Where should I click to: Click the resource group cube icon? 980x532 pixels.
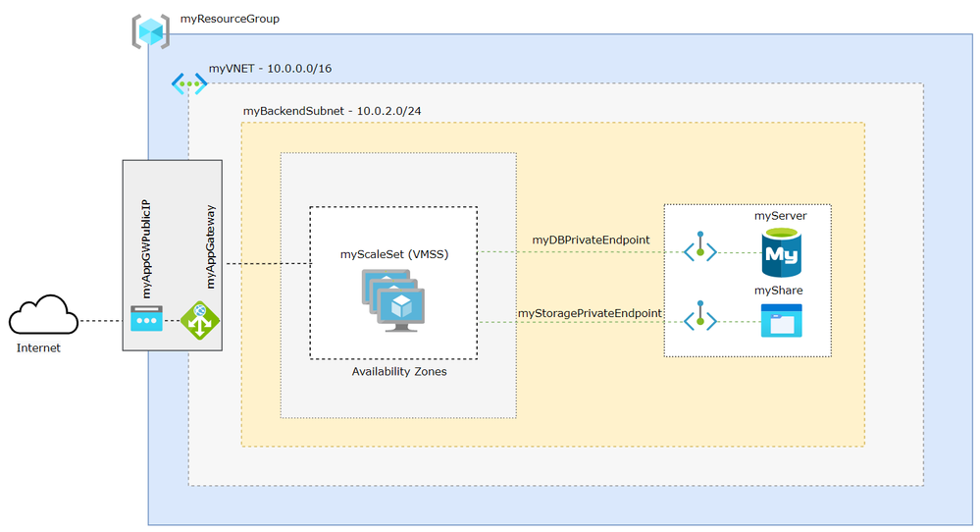tap(151, 31)
